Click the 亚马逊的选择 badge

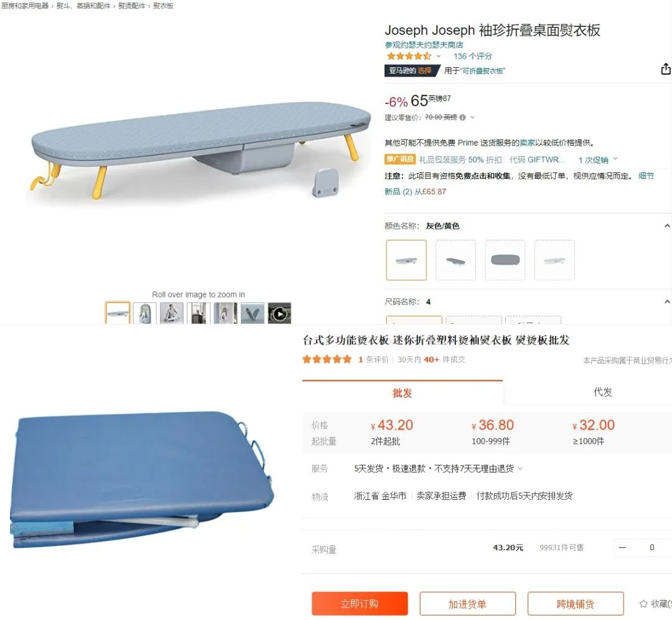[x=412, y=71]
